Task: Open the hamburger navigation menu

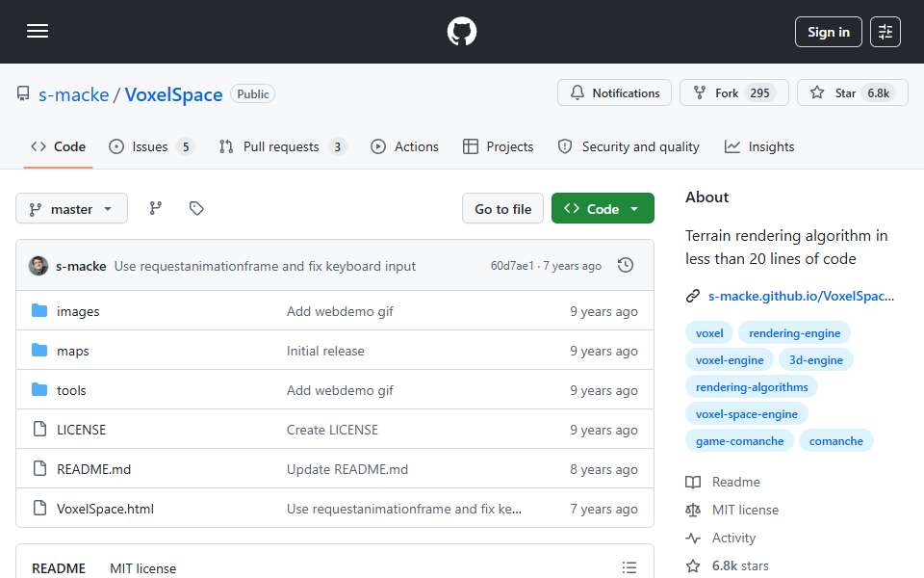Action: click(38, 31)
